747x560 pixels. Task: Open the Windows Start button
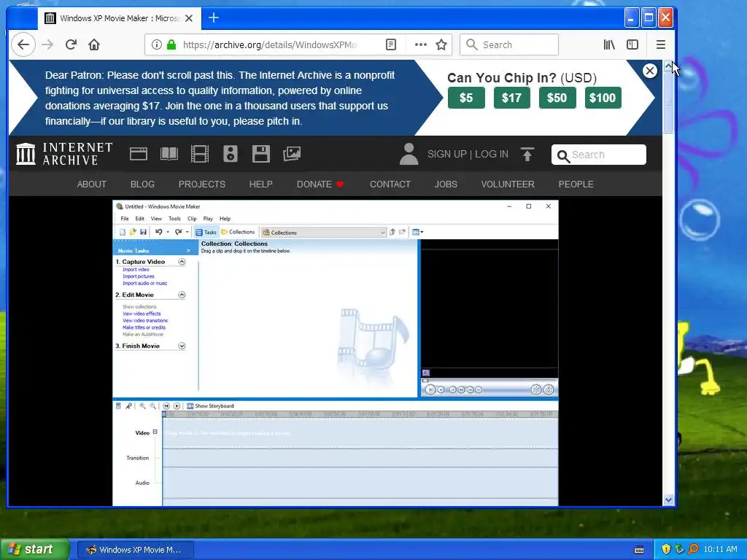tap(35, 550)
